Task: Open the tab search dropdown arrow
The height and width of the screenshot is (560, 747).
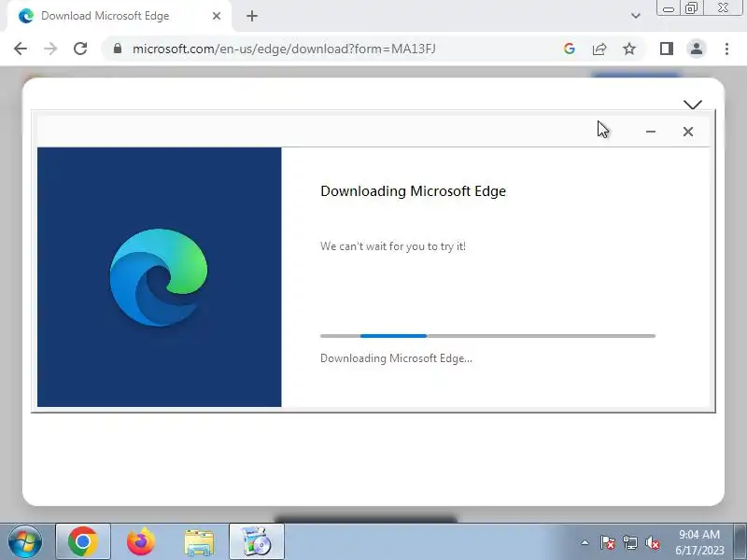Action: 635,16
